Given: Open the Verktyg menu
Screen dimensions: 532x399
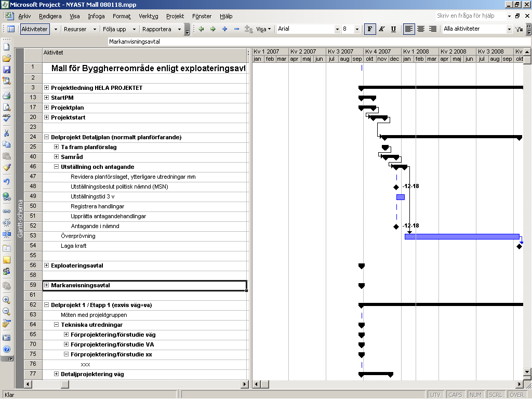Looking at the screenshot, I should pyautogui.click(x=148, y=16).
